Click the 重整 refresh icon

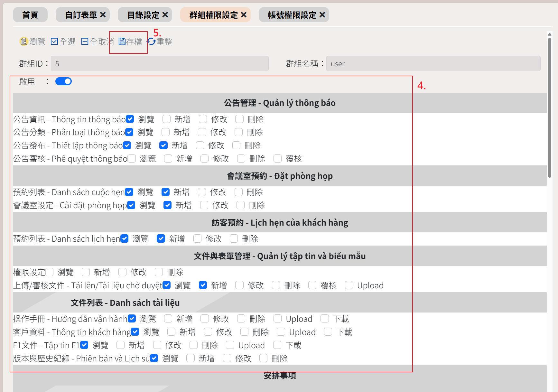click(152, 42)
